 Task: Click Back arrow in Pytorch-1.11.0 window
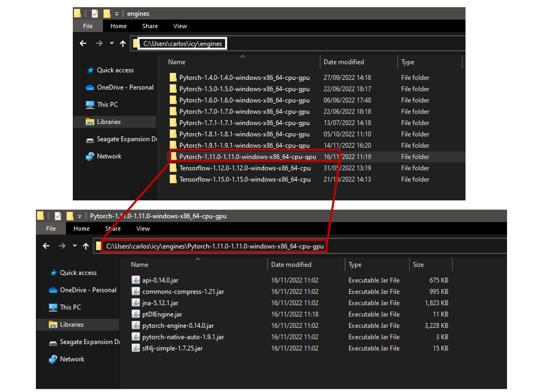point(46,246)
